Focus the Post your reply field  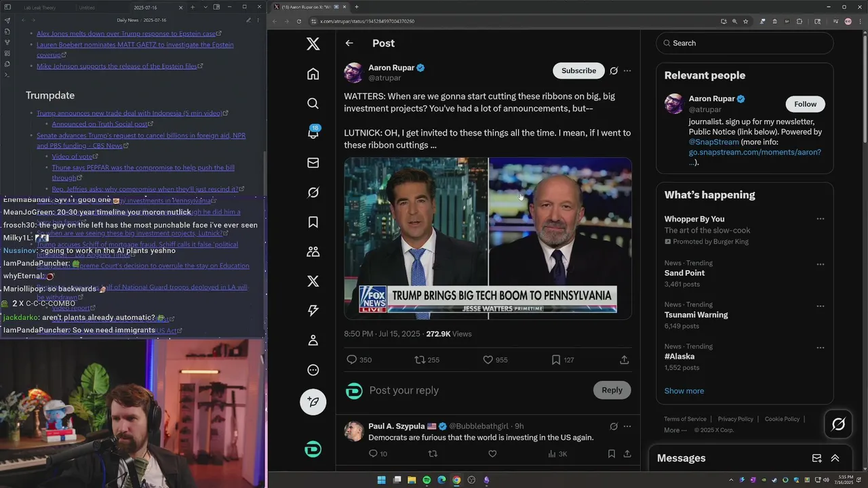coord(475,390)
